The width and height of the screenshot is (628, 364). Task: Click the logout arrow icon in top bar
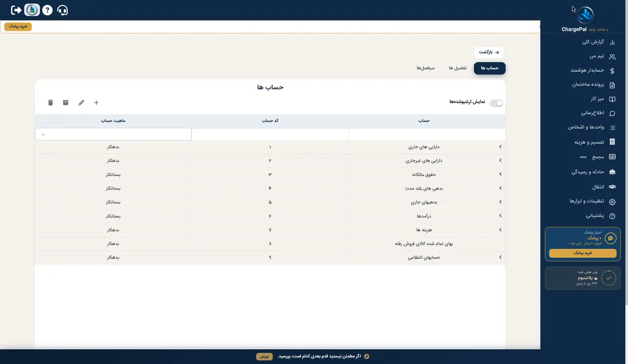[16, 10]
